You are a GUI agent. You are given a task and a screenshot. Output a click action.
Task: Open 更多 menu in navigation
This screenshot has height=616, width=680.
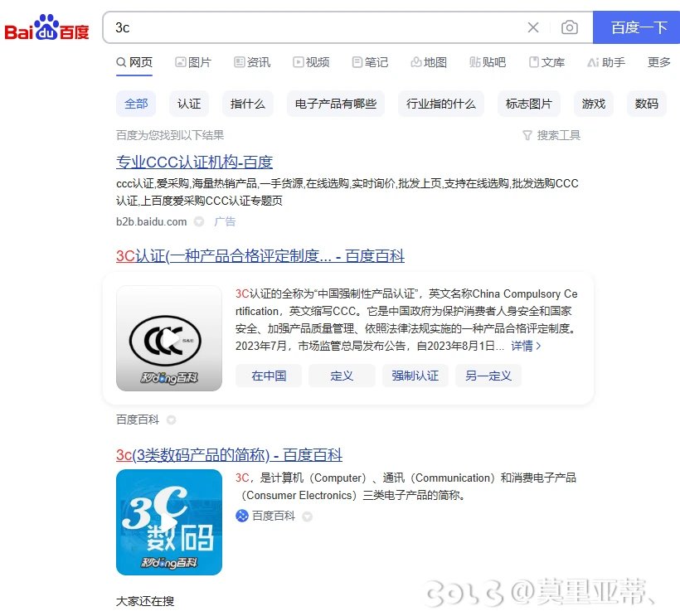click(658, 62)
